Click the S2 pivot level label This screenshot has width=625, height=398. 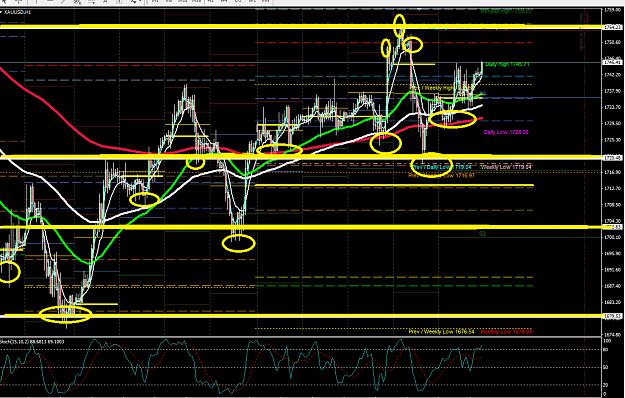(482, 234)
